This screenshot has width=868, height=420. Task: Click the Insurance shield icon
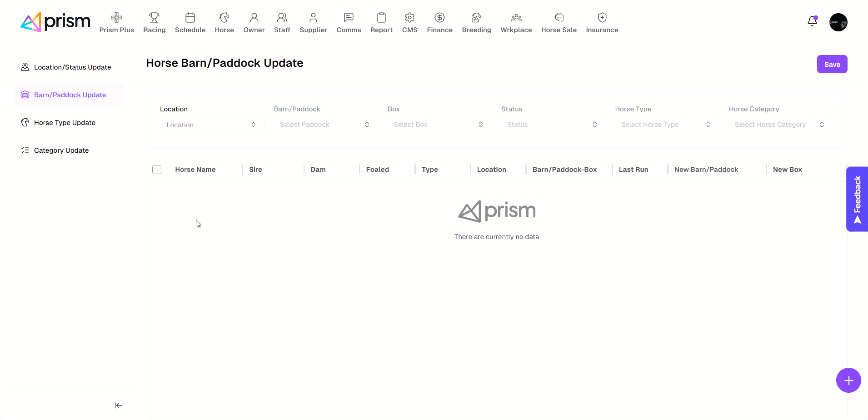[602, 18]
